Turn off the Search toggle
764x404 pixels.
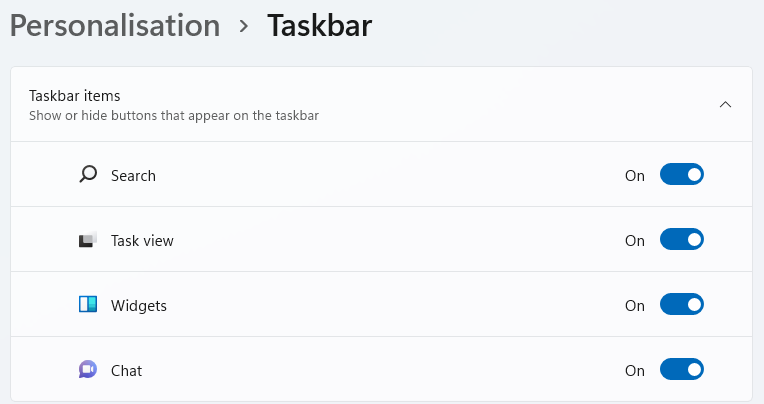coord(682,175)
